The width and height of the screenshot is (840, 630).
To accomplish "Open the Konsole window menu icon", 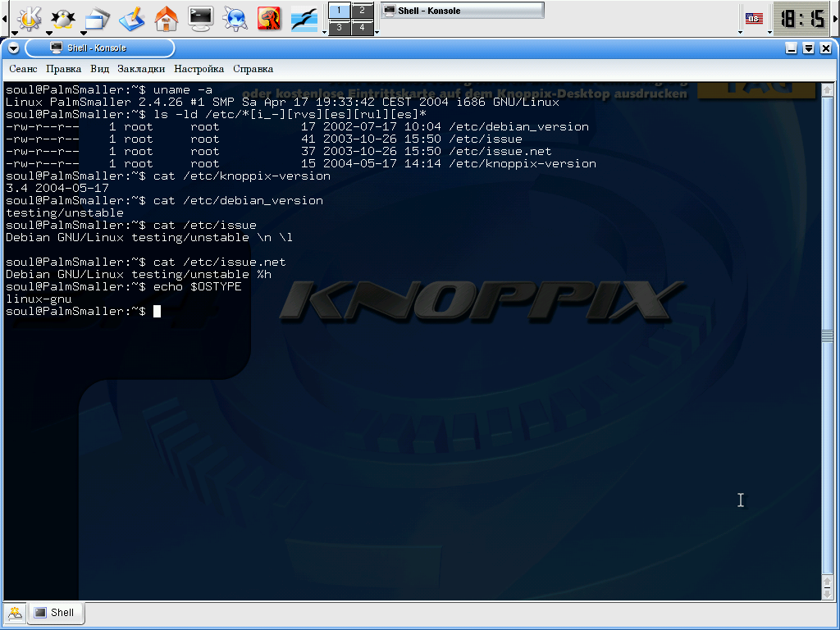I will click(13, 48).
